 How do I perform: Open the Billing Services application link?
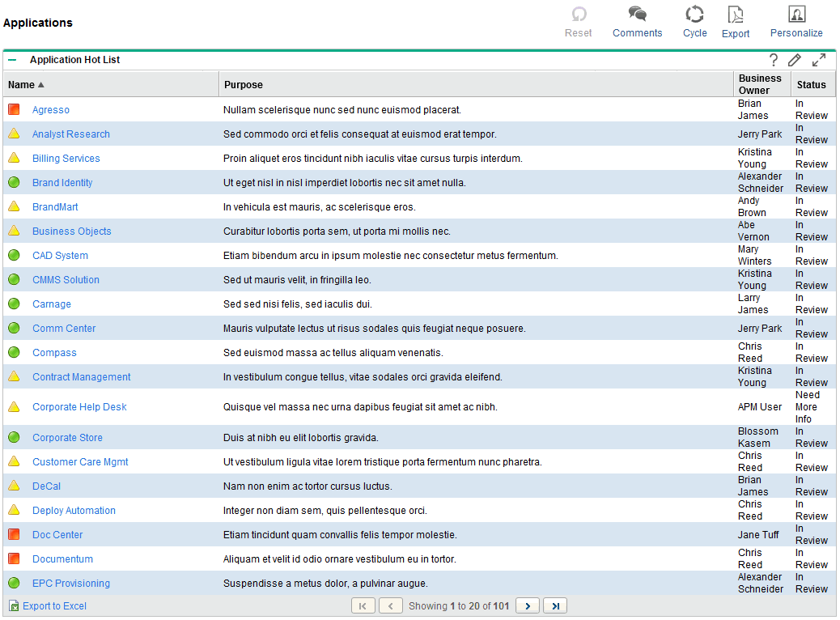click(x=66, y=159)
